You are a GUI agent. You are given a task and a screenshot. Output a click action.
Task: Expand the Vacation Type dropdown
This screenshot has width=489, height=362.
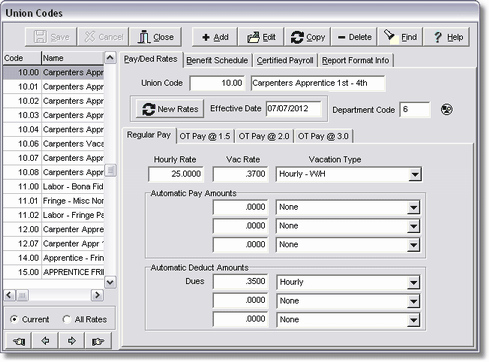414,174
